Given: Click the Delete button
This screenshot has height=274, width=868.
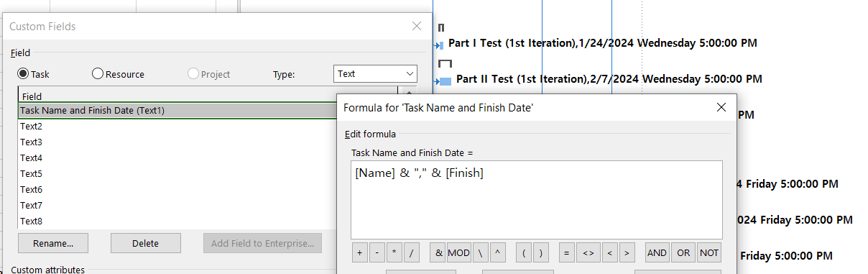Looking at the screenshot, I should 146,243.
